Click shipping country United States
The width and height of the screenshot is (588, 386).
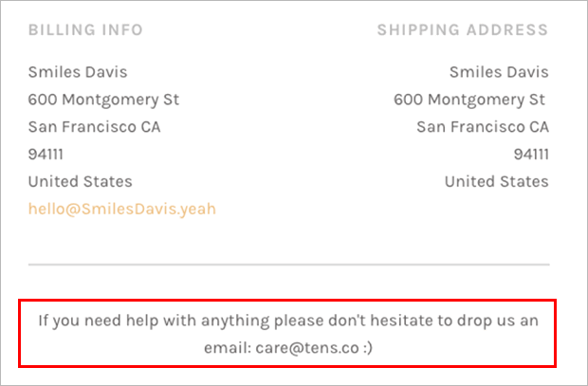[497, 181]
